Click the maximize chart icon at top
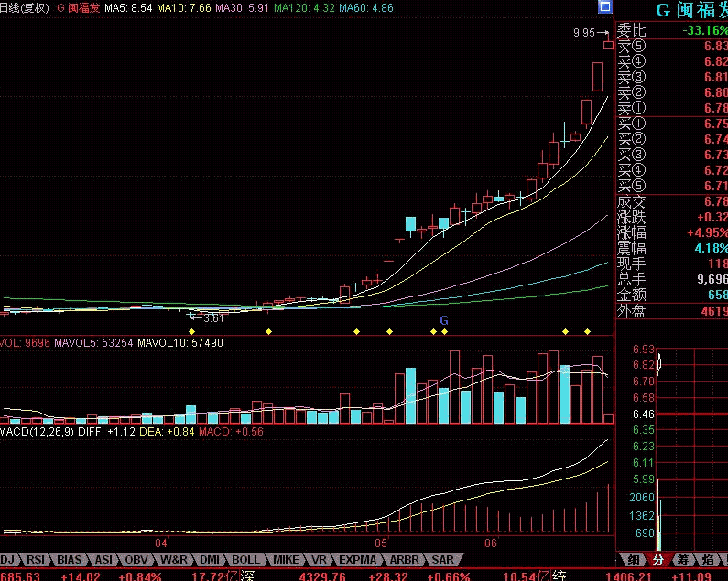This screenshot has width=728, height=581. click(604, 7)
